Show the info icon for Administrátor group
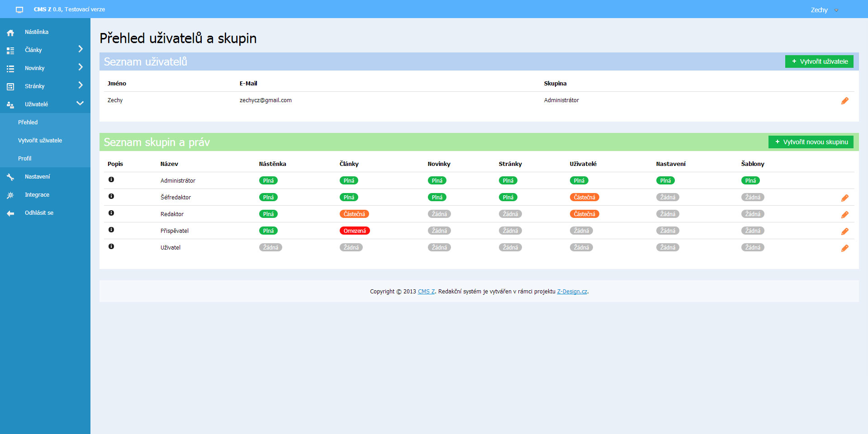868x434 pixels. pyautogui.click(x=111, y=179)
